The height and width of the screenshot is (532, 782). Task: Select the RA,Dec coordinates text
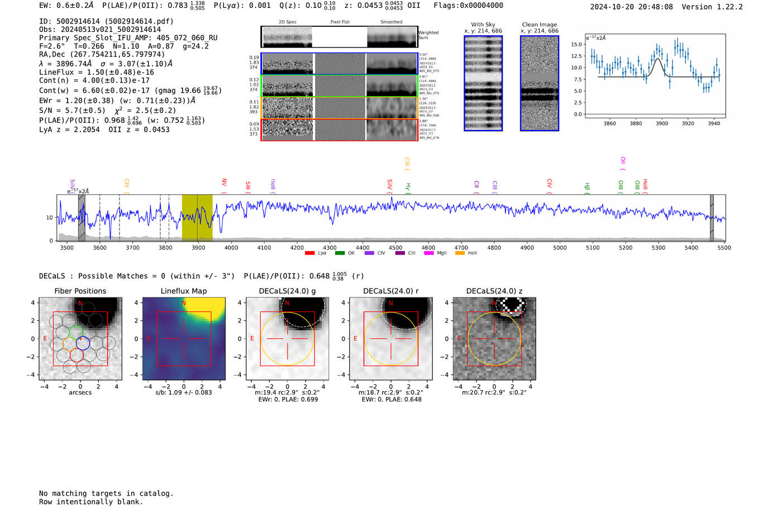(x=102, y=54)
